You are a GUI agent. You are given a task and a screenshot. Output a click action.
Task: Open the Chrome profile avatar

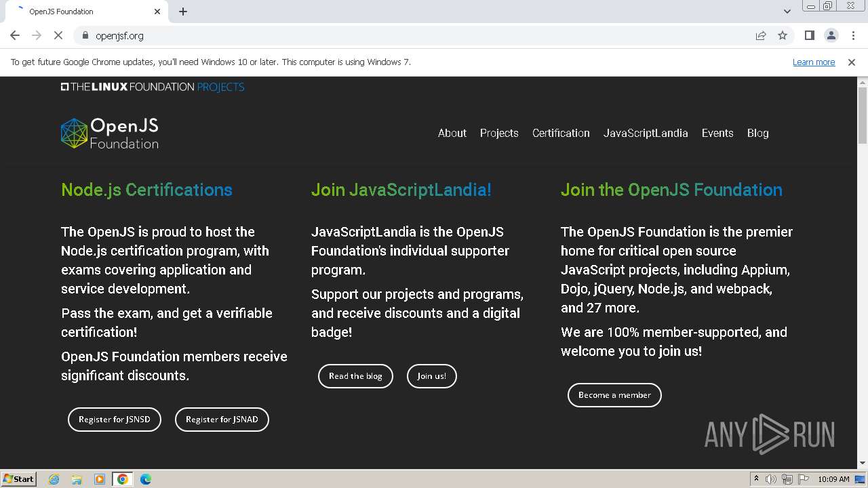tap(831, 35)
